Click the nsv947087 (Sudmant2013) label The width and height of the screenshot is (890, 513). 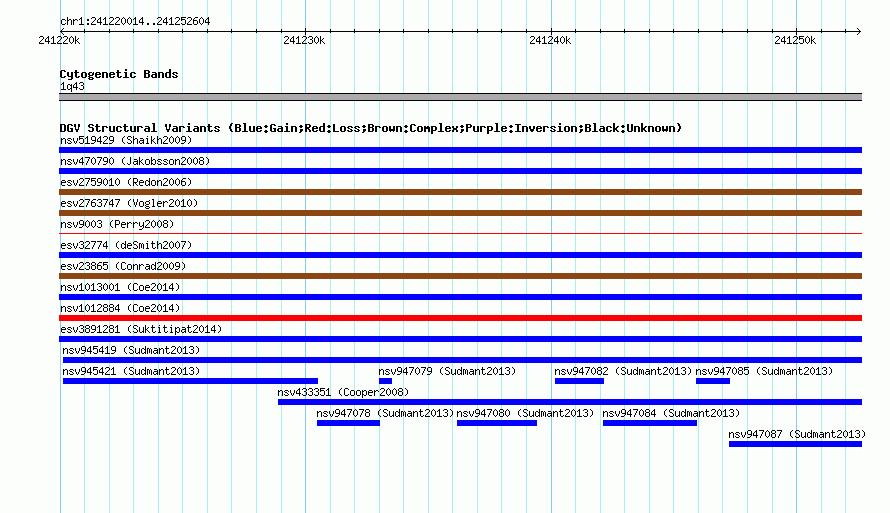[x=797, y=434]
